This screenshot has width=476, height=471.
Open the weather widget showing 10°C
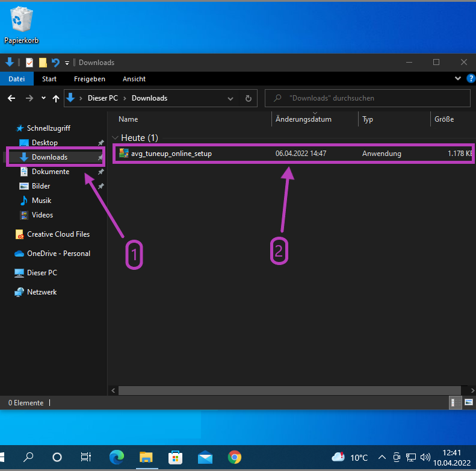350,457
